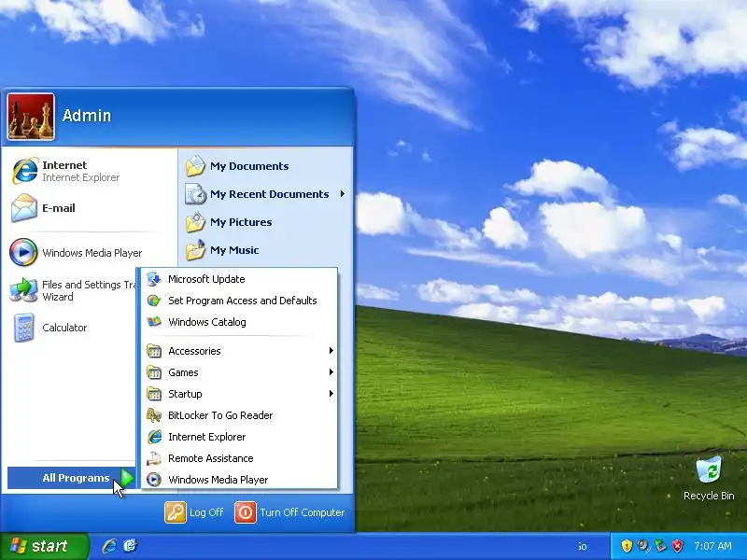Open My Pictures folder icon
747x560 pixels.
[x=195, y=222]
